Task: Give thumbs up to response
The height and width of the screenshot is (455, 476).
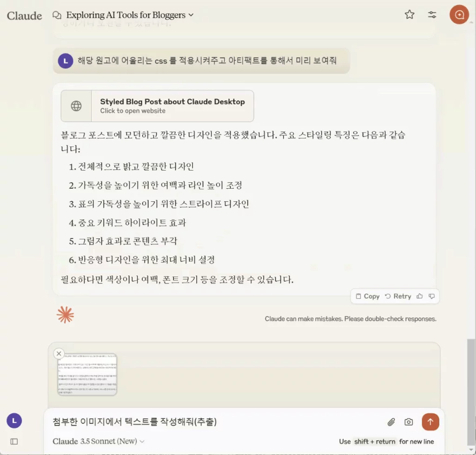Action: [x=420, y=296]
